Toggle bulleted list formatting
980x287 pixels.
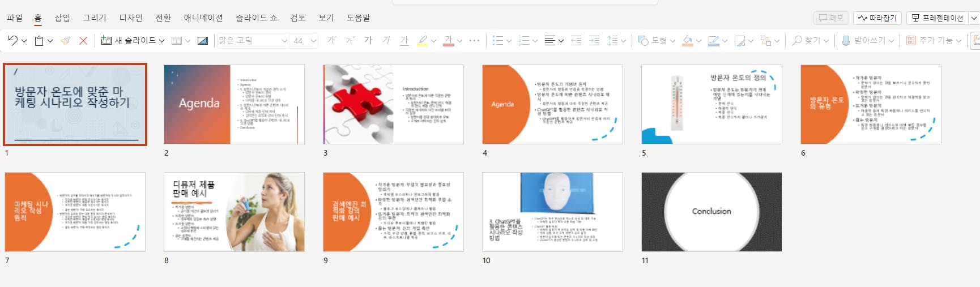click(x=498, y=41)
